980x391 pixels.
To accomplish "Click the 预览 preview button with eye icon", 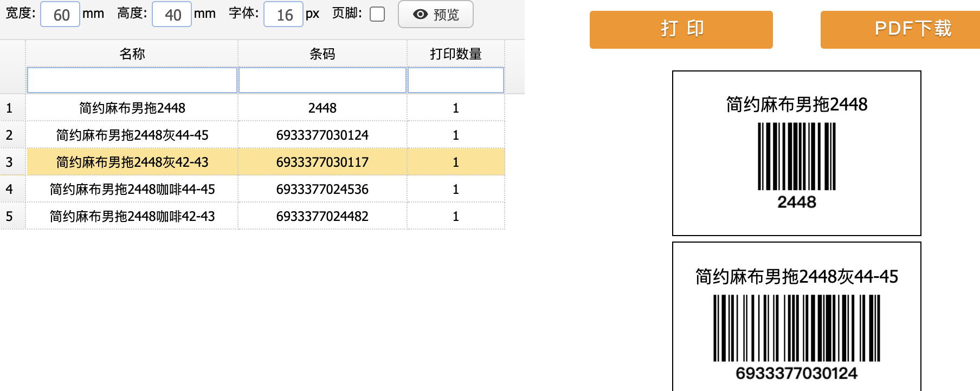I will coord(435,15).
